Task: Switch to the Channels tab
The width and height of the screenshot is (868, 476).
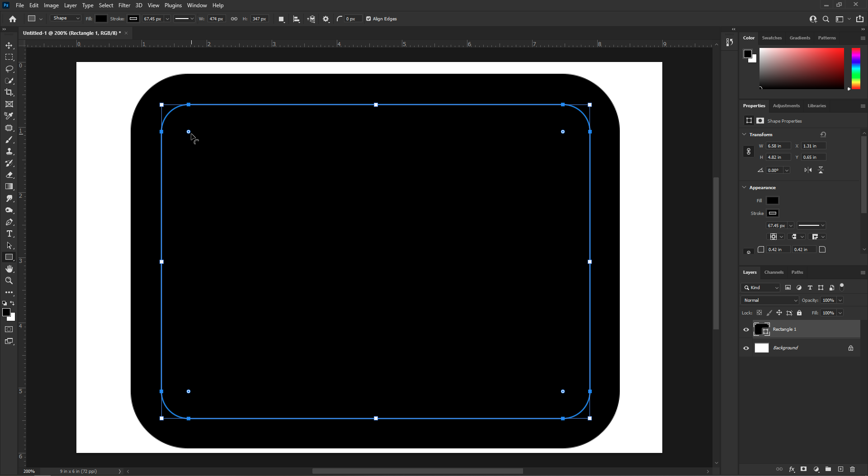Action: tap(774, 272)
